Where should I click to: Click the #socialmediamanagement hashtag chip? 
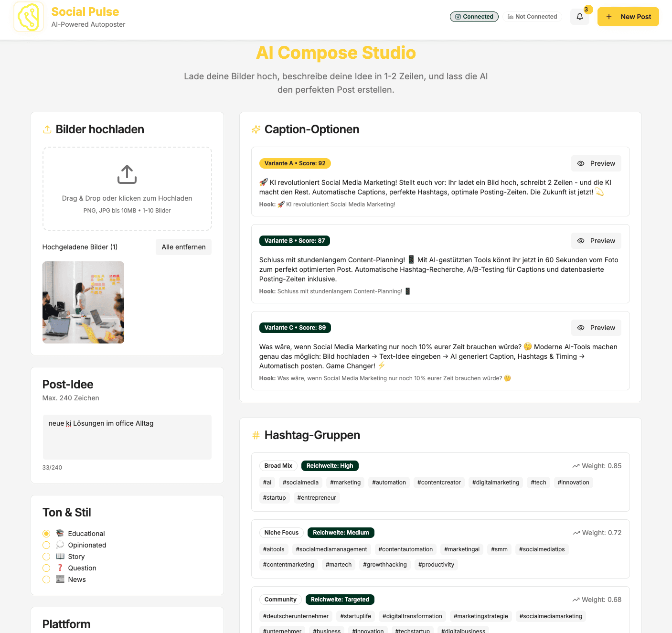[x=331, y=549]
